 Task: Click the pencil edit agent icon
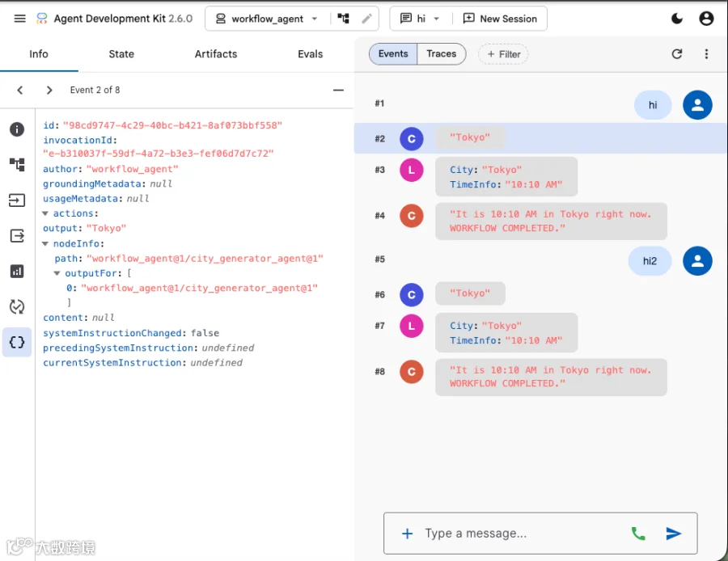(366, 19)
